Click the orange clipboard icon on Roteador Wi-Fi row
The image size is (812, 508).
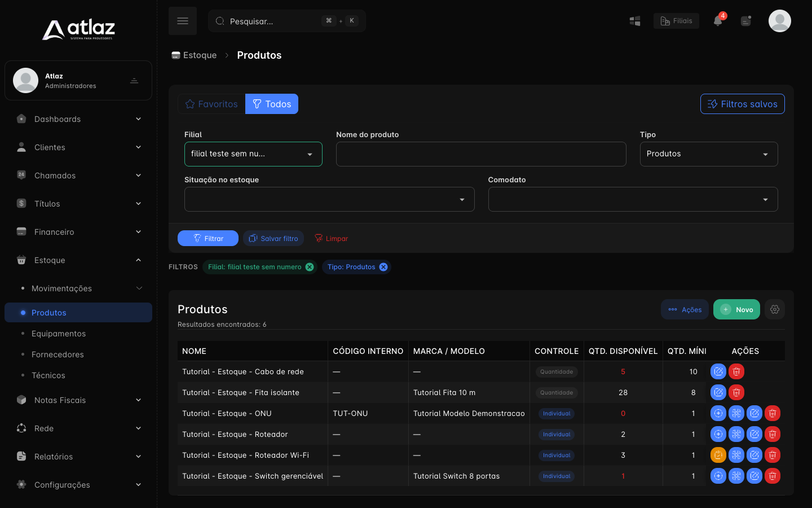(x=718, y=455)
